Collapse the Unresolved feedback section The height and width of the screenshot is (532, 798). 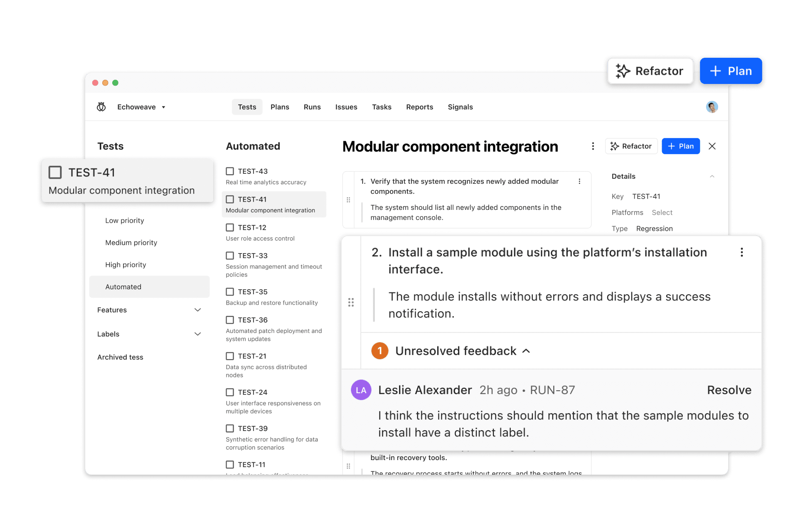click(x=526, y=351)
